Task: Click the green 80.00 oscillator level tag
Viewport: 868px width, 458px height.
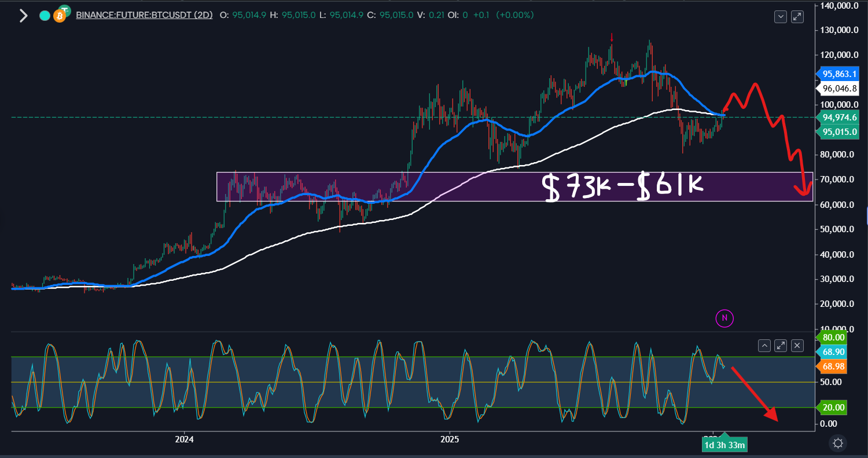Action: 831,337
